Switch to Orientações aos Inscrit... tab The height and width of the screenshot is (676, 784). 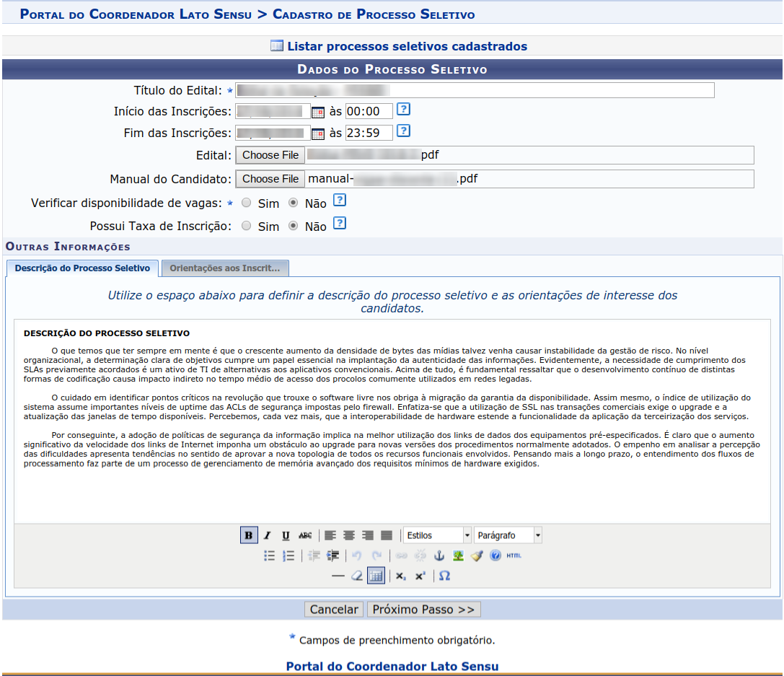[x=225, y=268]
